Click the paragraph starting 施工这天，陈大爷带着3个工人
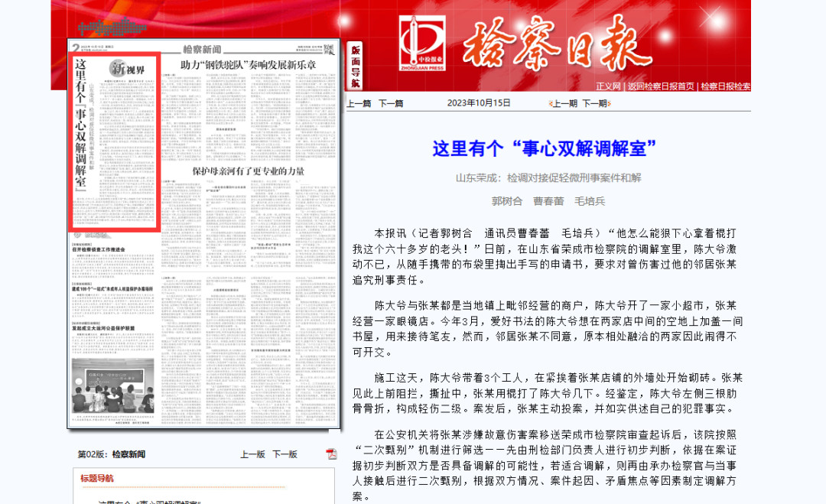Viewport: 826px width, 504px height. [548, 393]
